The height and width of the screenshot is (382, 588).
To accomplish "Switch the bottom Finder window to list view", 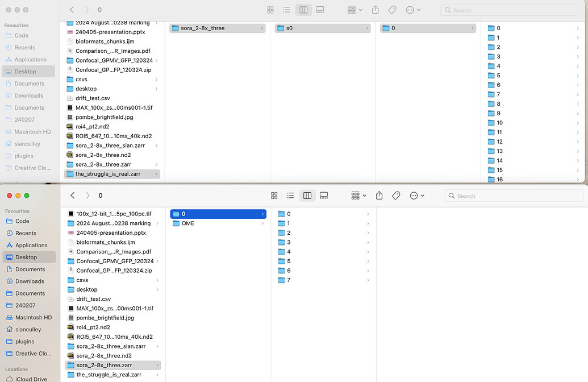I will tap(290, 196).
